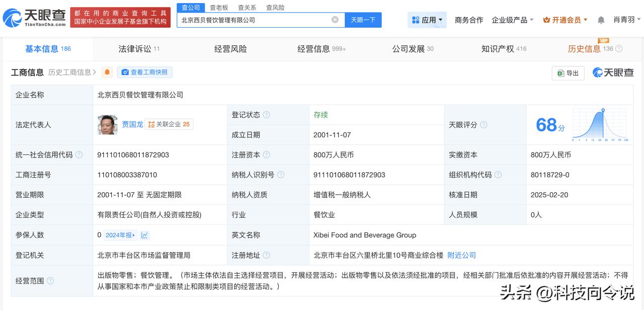
Task: Click the 关联企业 25 badge
Action: (169, 124)
